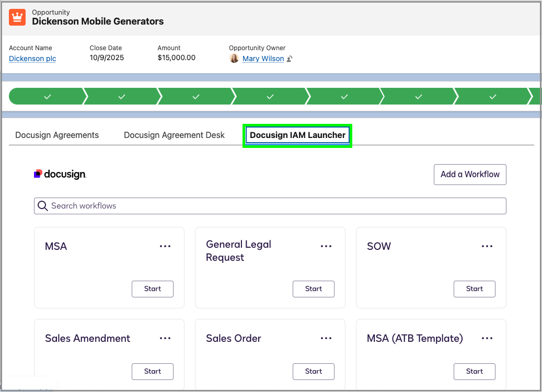Viewport: 542px width, 392px height.
Task: Select the first completed stage in path
Action: point(48,97)
